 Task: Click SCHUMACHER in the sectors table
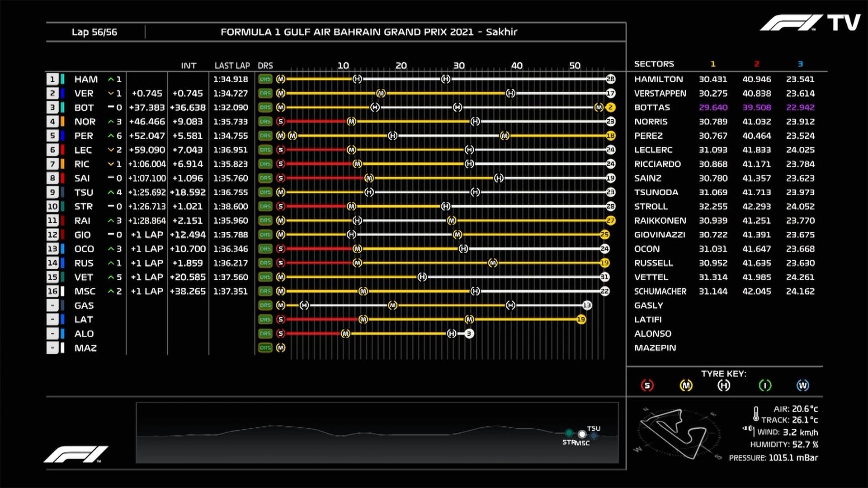coord(660,291)
